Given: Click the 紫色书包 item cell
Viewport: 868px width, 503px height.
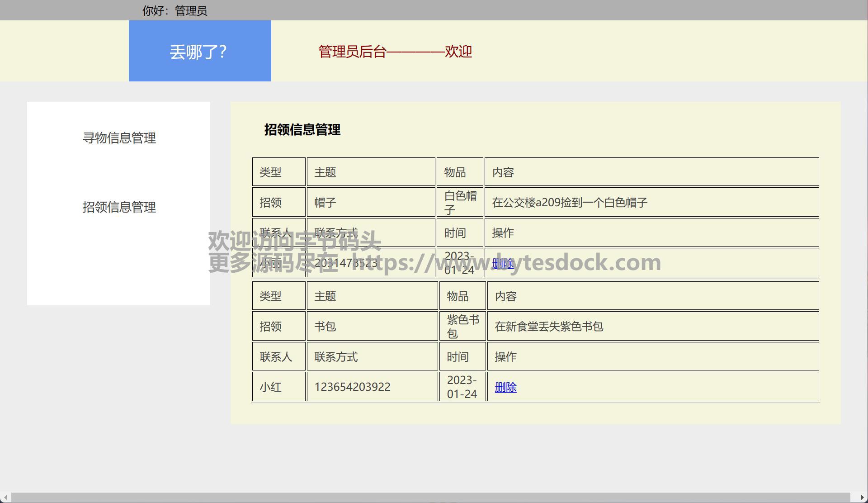Looking at the screenshot, I should click(x=462, y=326).
